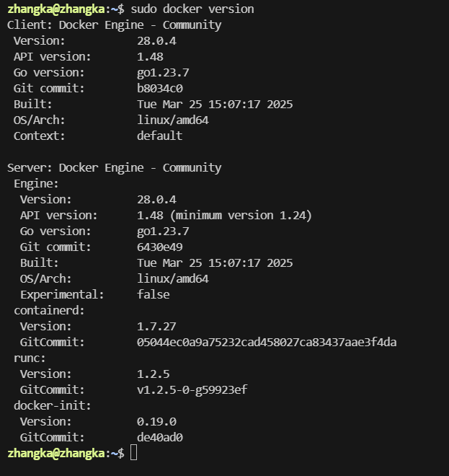Click client API version value 1.48
The height and width of the screenshot is (476, 449).
pyautogui.click(x=150, y=57)
